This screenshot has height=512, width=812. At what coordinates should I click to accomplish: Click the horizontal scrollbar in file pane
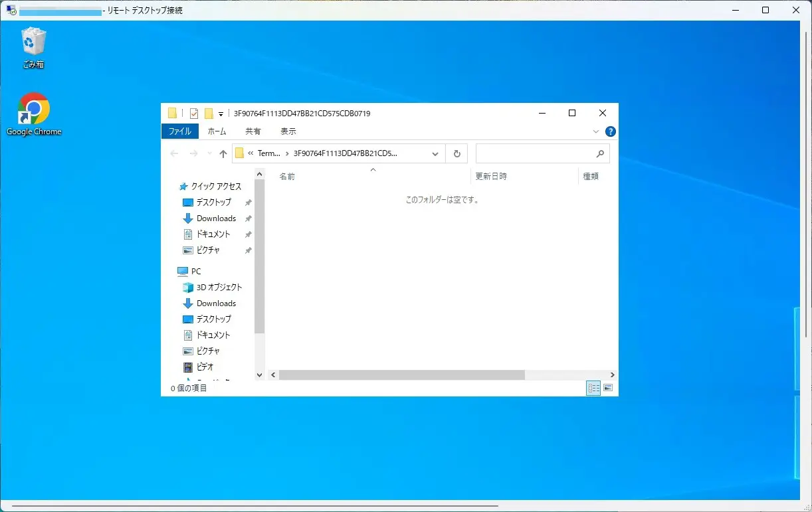(x=401, y=375)
